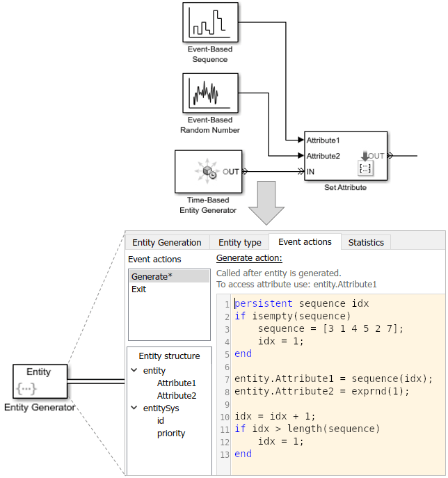
Task: Click the Generate action heading
Action: pyautogui.click(x=249, y=258)
